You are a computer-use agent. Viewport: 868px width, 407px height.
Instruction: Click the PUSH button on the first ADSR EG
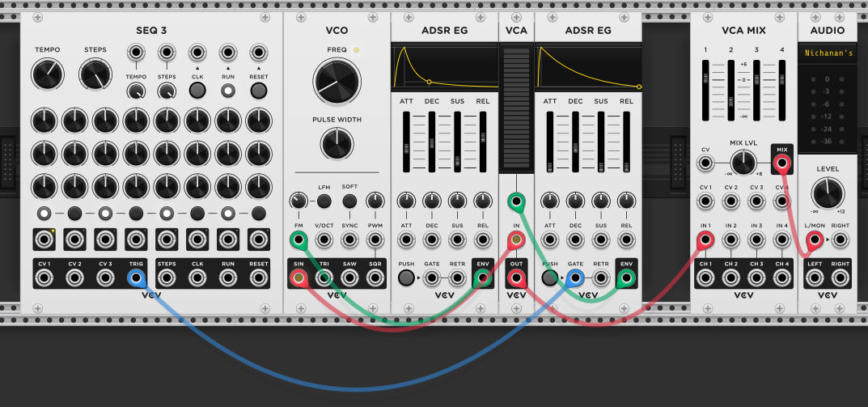tap(406, 278)
